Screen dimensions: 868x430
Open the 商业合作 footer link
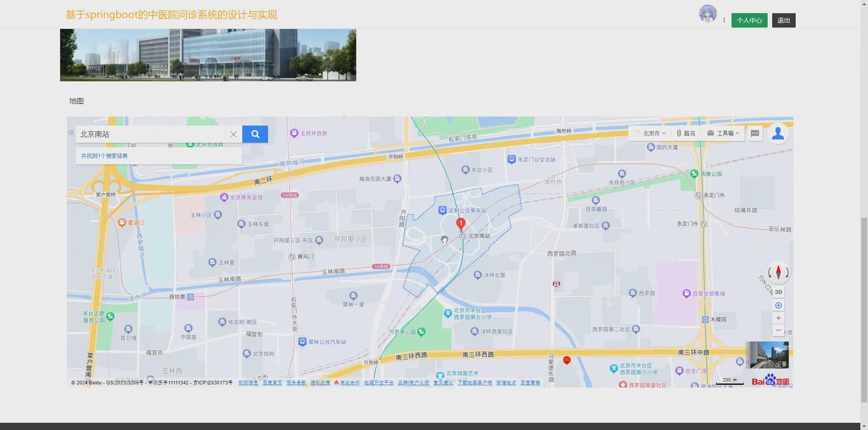[x=349, y=383]
